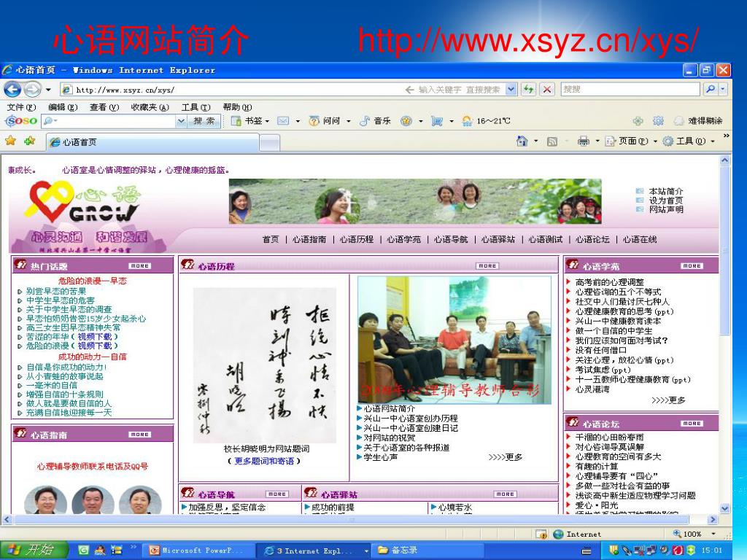The height and width of the screenshot is (560, 747).
Task: Open the 收藏夹(A) menu
Action: (x=150, y=107)
